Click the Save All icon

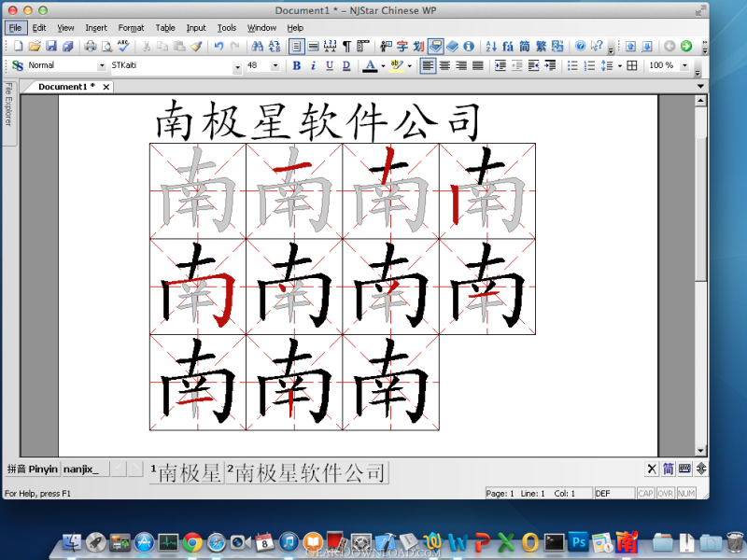(67, 46)
